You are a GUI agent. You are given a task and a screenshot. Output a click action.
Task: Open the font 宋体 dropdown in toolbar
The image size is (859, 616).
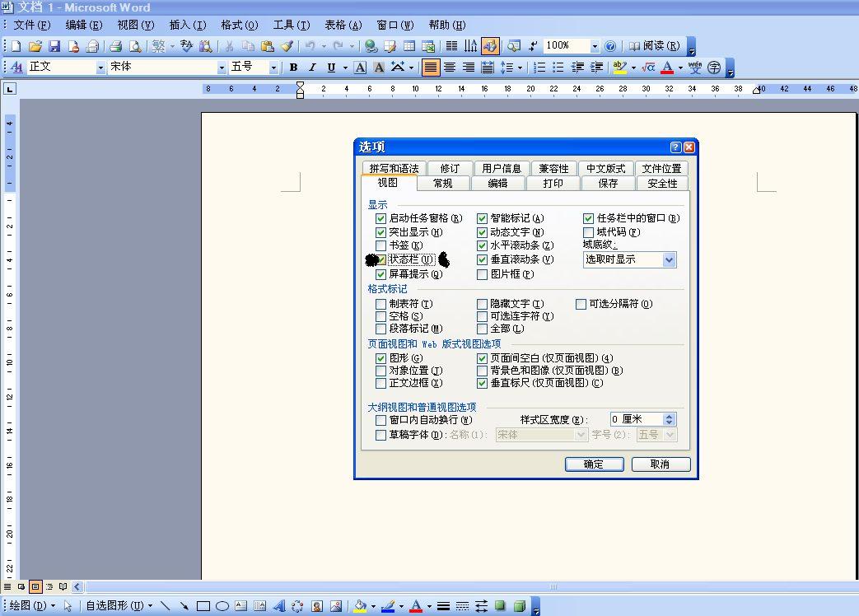click(222, 68)
